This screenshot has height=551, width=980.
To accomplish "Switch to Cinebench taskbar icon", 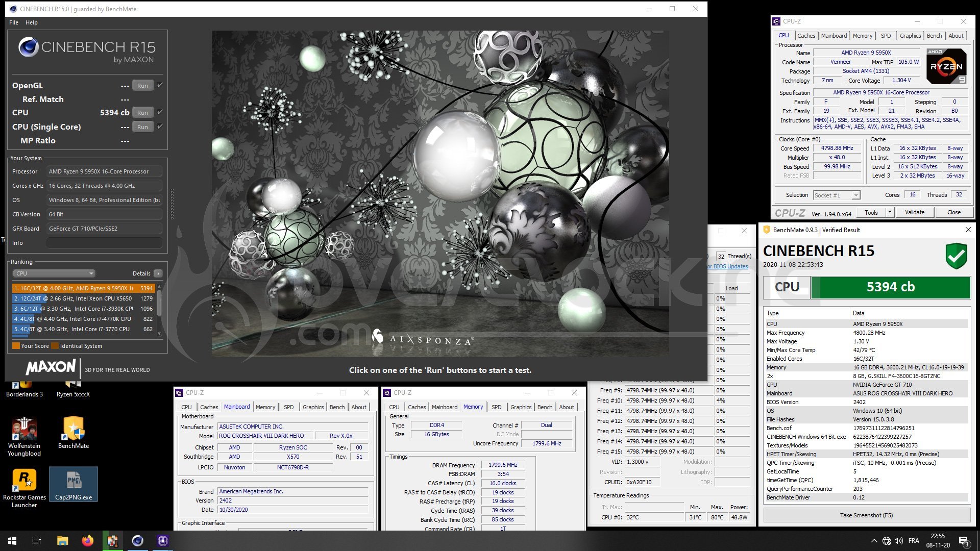I will click(138, 541).
